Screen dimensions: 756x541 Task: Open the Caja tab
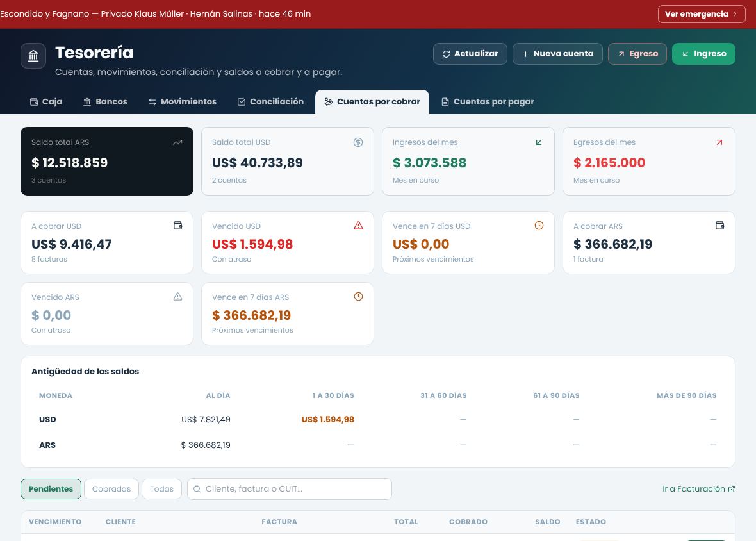(46, 102)
